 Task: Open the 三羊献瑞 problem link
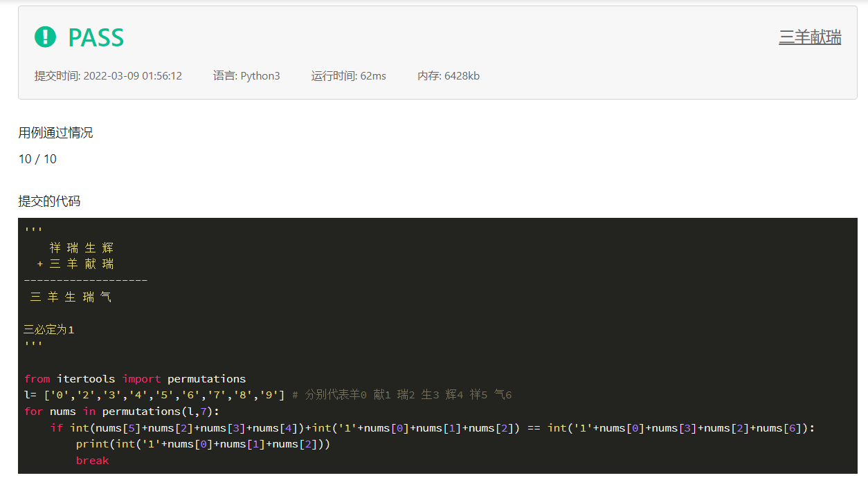pyautogui.click(x=810, y=37)
